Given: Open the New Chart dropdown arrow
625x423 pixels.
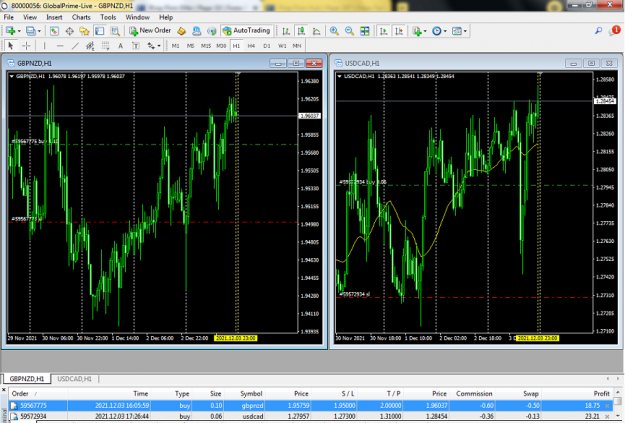Looking at the screenshot, I should click(19, 31).
